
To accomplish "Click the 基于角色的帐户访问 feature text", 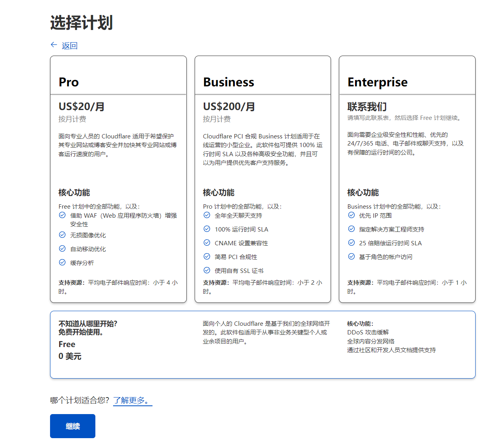I will [386, 257].
